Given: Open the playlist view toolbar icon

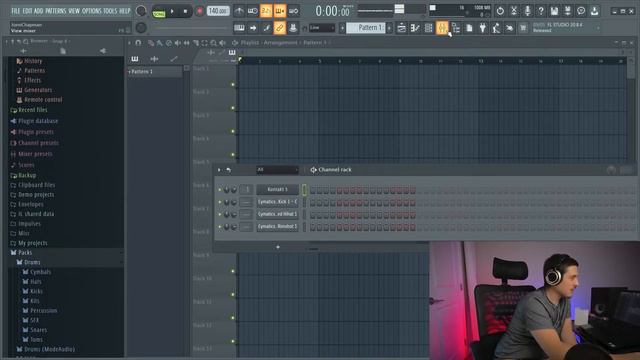Looking at the screenshot, I should pyautogui.click(x=402, y=28).
